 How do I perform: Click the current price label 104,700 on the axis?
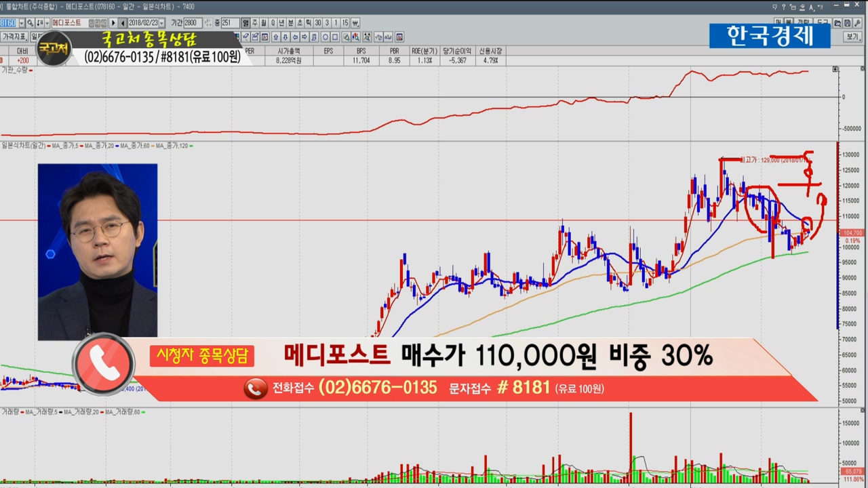[851, 232]
